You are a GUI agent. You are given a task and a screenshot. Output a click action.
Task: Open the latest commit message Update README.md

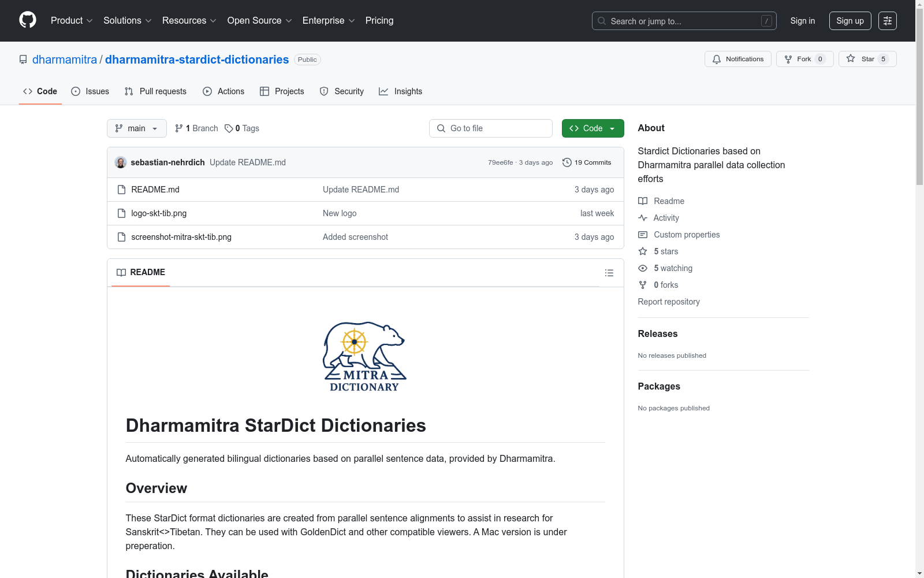click(248, 162)
